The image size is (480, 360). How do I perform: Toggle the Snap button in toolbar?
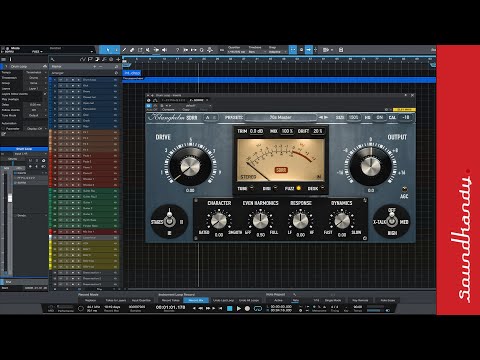pos(293,50)
